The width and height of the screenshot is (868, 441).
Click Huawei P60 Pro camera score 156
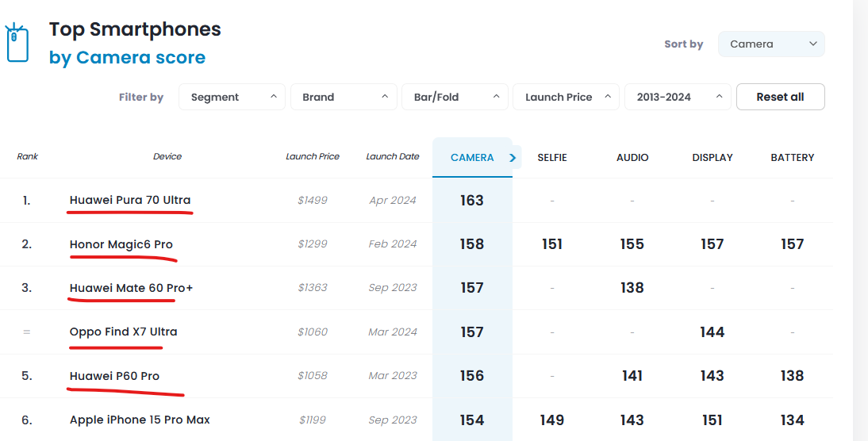[472, 376]
